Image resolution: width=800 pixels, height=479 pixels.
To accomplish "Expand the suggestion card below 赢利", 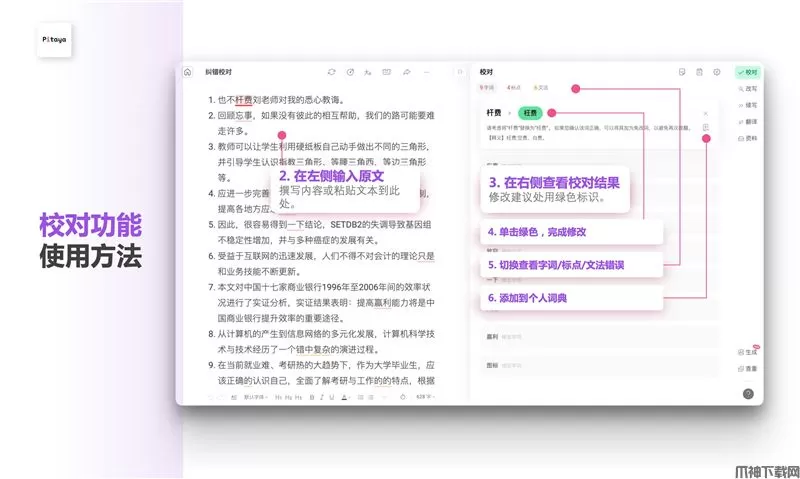I will tap(599, 365).
